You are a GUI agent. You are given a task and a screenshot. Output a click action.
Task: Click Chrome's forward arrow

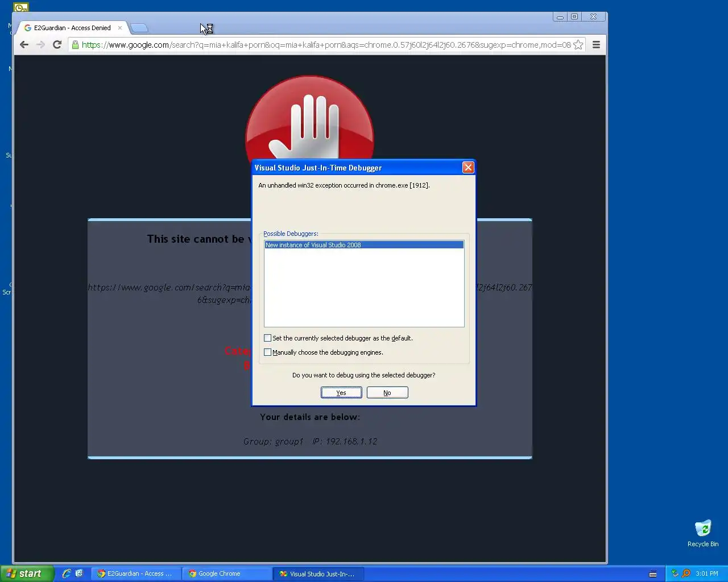click(40, 44)
